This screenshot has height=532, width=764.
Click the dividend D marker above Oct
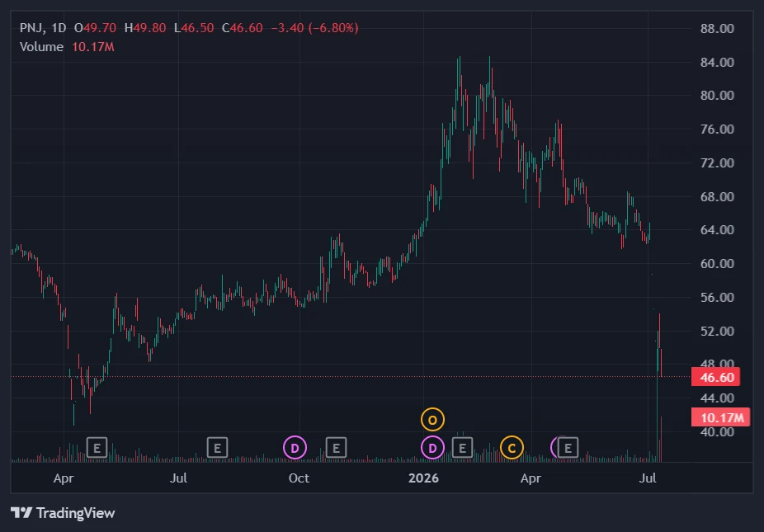tap(295, 448)
